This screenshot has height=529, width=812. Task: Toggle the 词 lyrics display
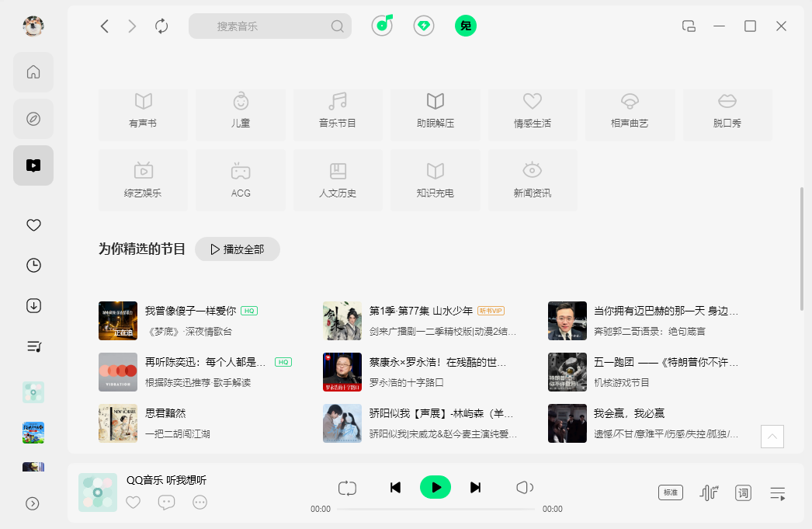pos(743,492)
